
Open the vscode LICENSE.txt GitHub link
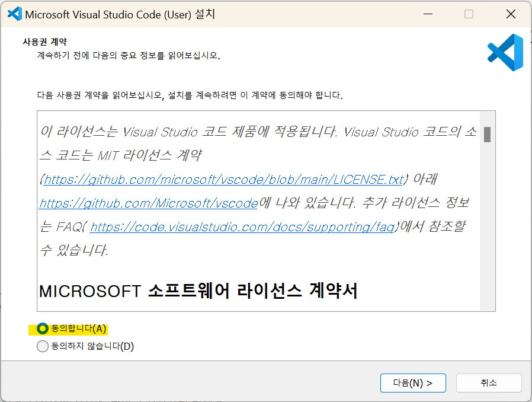pos(223,179)
